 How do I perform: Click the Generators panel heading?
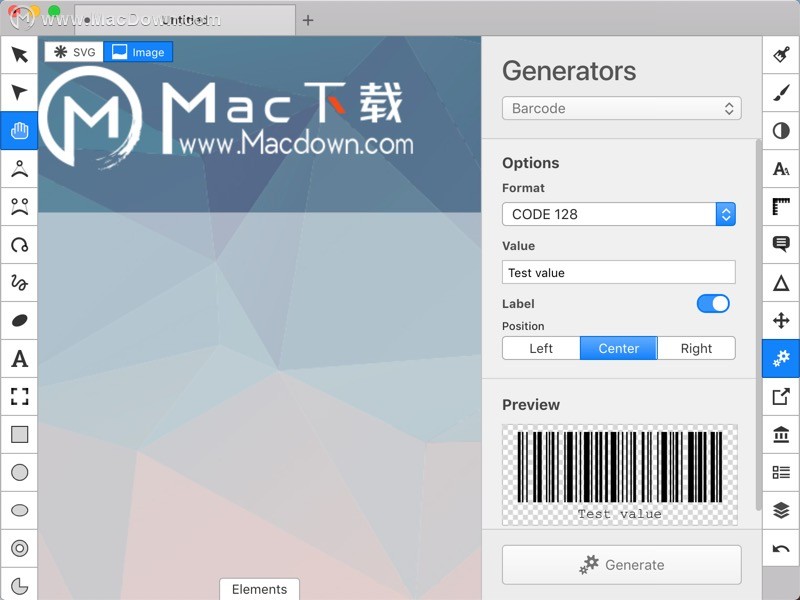[569, 71]
